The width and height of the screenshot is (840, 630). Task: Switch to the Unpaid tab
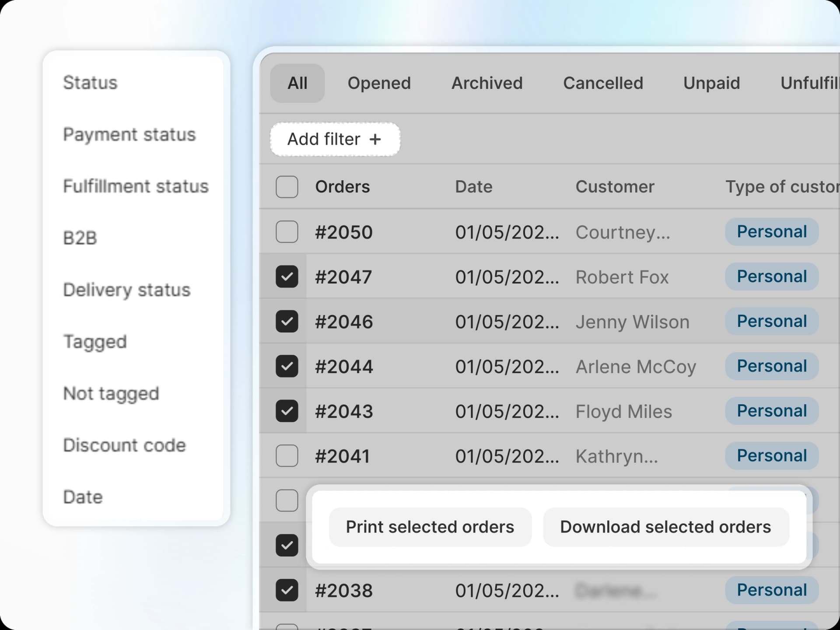click(711, 83)
